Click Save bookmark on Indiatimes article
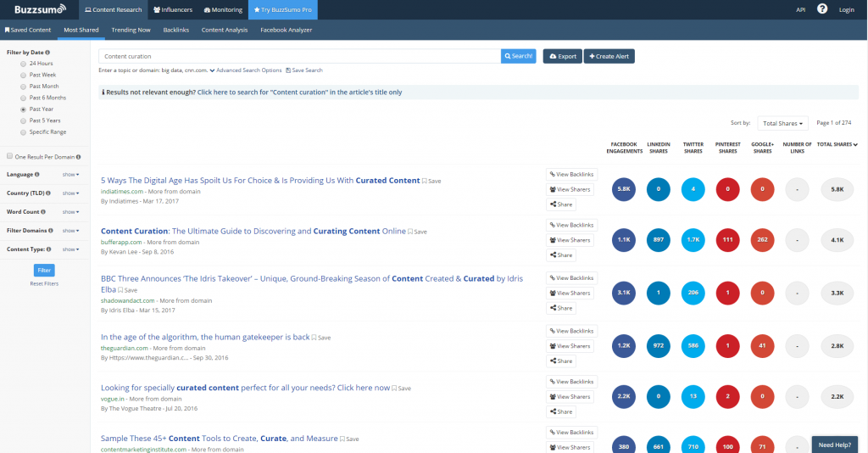The height and width of the screenshot is (453, 868). click(431, 181)
